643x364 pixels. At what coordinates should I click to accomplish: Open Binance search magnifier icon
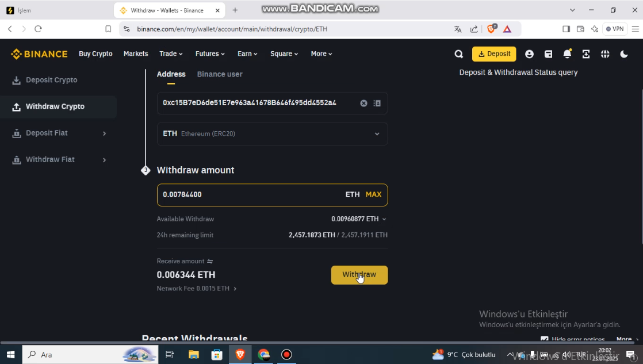(x=459, y=54)
